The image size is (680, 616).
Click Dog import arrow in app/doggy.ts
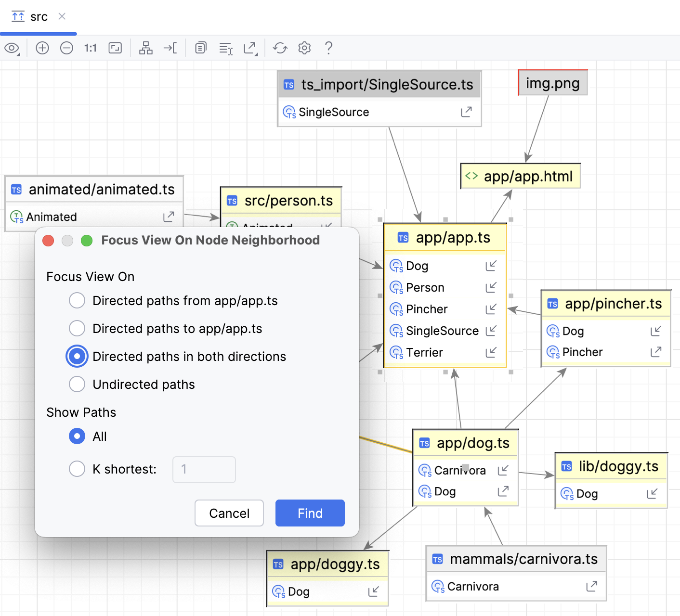(x=373, y=591)
